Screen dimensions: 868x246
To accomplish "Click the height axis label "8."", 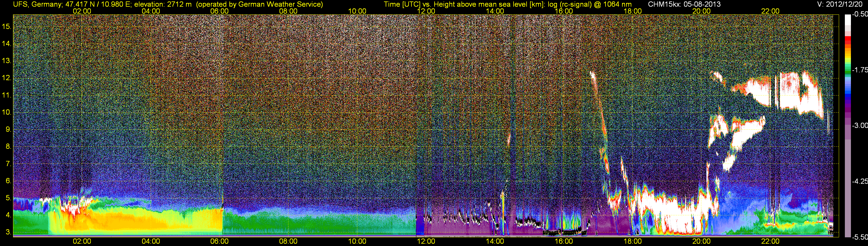I will 8,147.
